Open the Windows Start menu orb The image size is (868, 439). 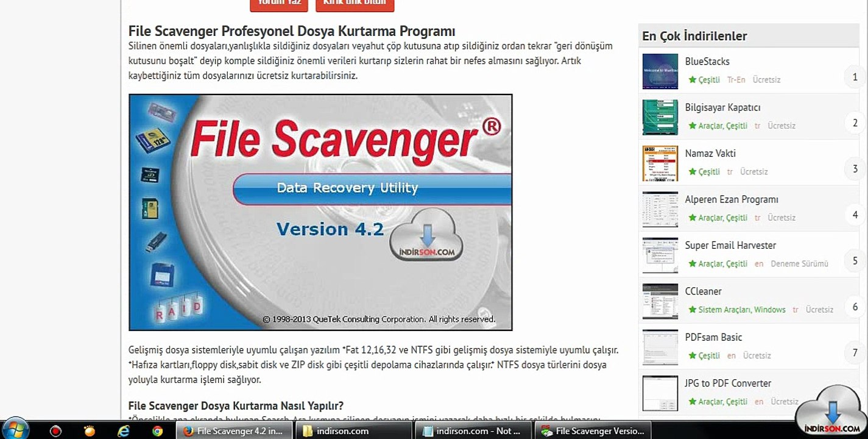pos(16,429)
